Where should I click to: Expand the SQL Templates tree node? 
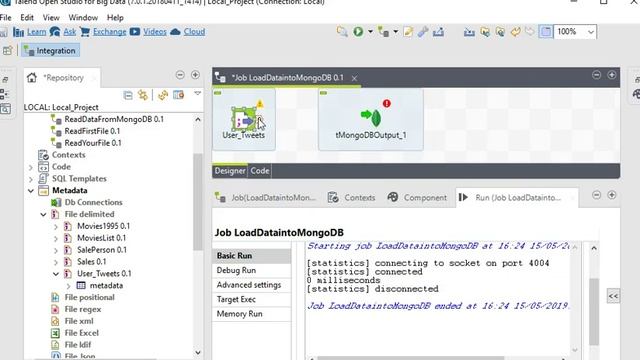click(x=31, y=179)
